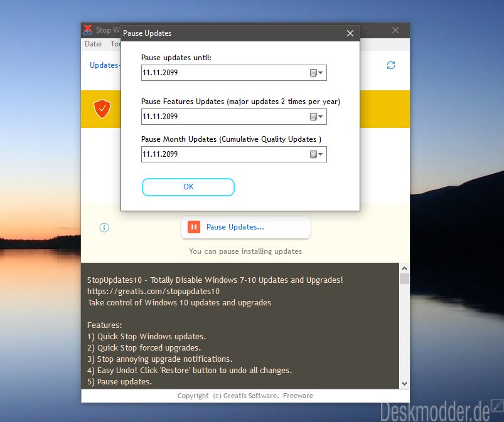
Task: Click the https://greatis.com/stopupdates10 text
Action: (x=153, y=292)
